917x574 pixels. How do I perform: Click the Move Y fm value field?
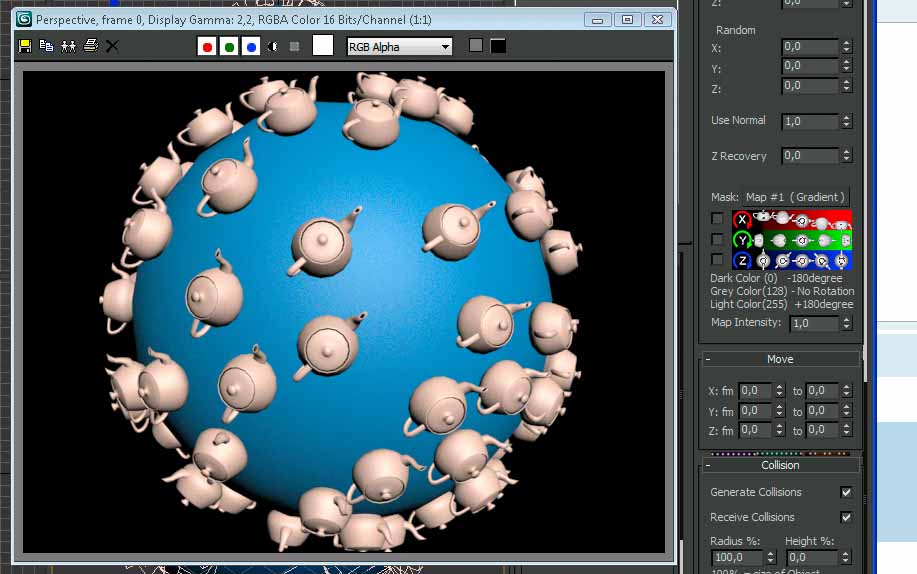coord(756,411)
